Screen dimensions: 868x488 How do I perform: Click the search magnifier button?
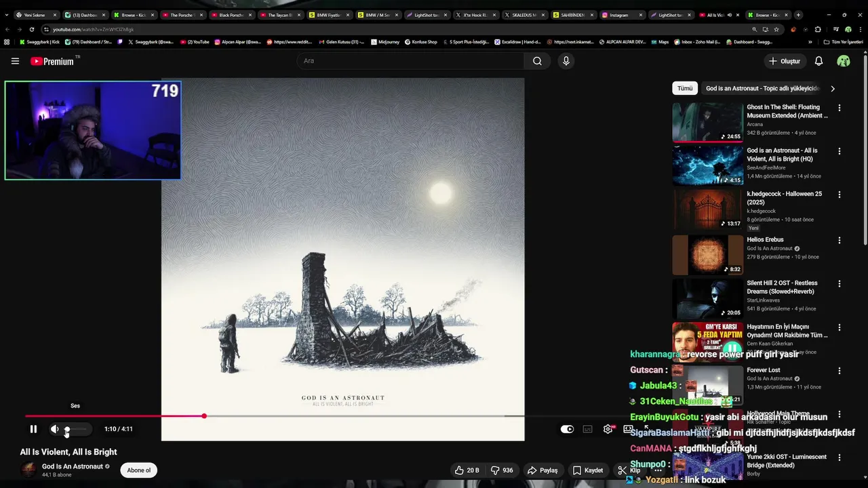pos(537,61)
